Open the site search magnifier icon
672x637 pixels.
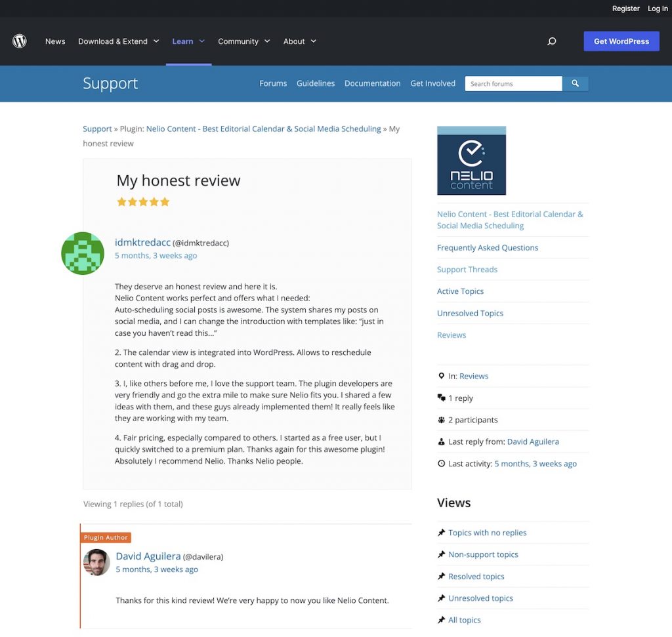click(551, 41)
